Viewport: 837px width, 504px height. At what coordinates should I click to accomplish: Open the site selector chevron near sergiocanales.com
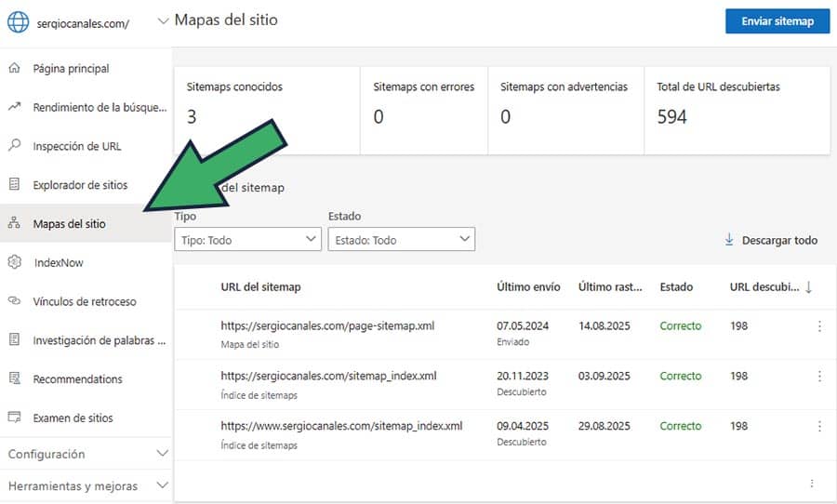(163, 21)
